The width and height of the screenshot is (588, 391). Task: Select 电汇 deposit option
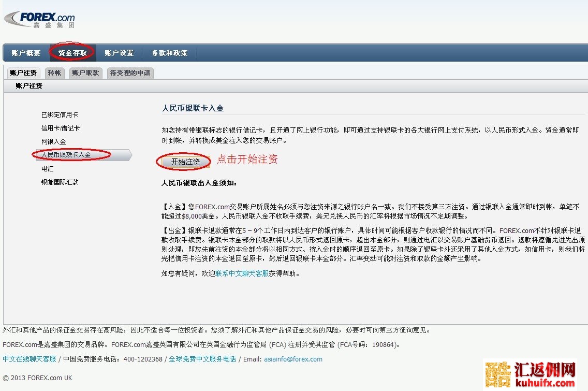(x=48, y=169)
